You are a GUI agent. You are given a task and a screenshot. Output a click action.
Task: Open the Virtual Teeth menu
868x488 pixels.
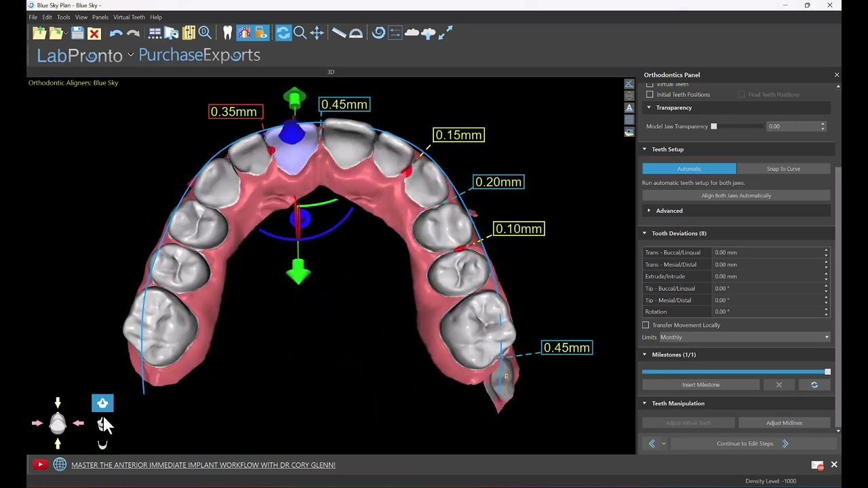[x=129, y=17]
